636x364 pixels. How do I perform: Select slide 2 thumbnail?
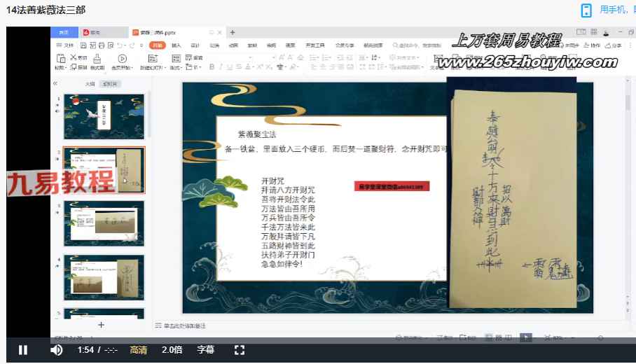(104, 170)
